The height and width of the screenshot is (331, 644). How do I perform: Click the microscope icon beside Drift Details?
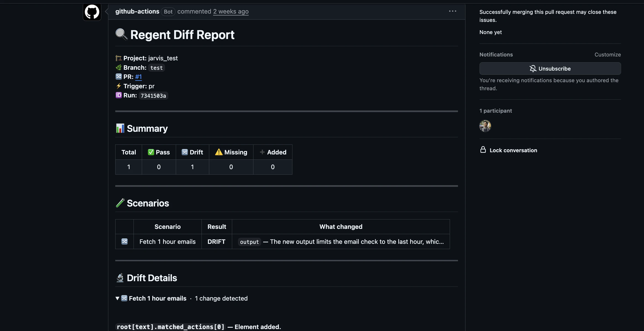tap(120, 278)
